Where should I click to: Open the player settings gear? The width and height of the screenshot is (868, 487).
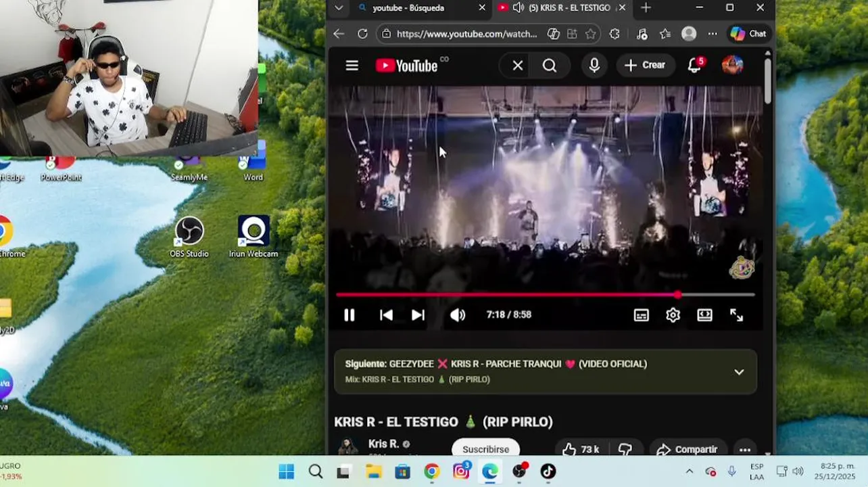pos(673,315)
